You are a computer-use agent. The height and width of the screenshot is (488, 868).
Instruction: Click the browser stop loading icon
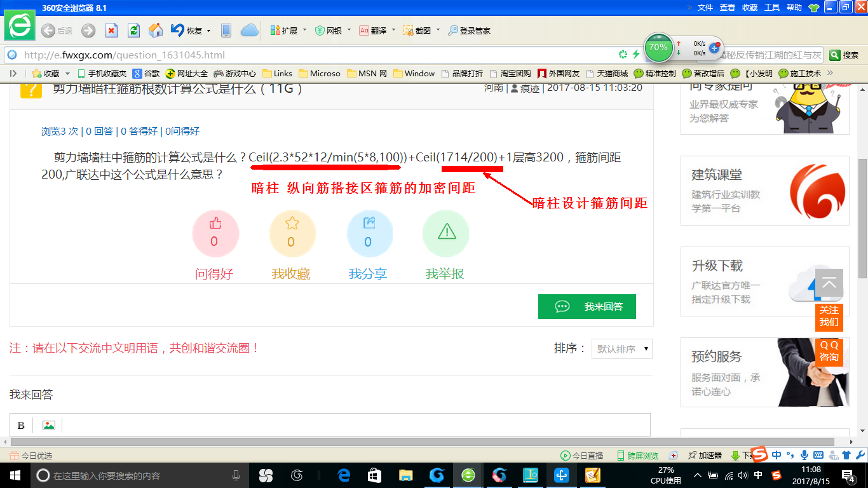pyautogui.click(x=111, y=30)
